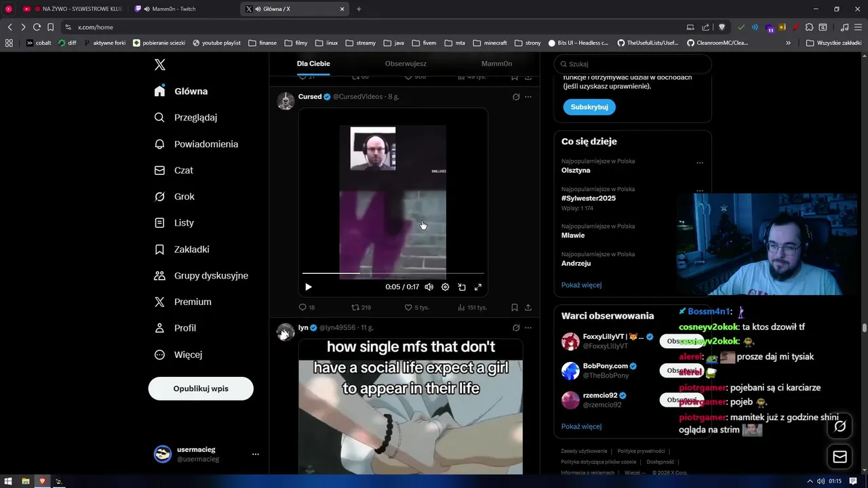This screenshot has height=488, width=868.
Task: Open floating Grok button
Action: pos(840,426)
